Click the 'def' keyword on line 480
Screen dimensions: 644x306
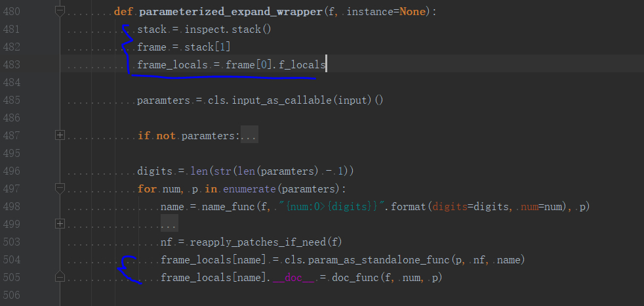[x=123, y=12]
